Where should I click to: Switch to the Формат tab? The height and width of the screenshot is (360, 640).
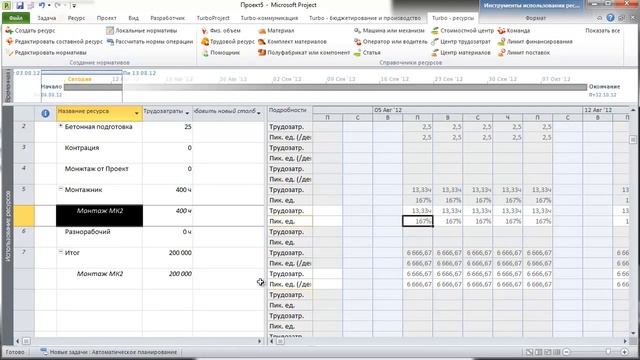pos(535,18)
